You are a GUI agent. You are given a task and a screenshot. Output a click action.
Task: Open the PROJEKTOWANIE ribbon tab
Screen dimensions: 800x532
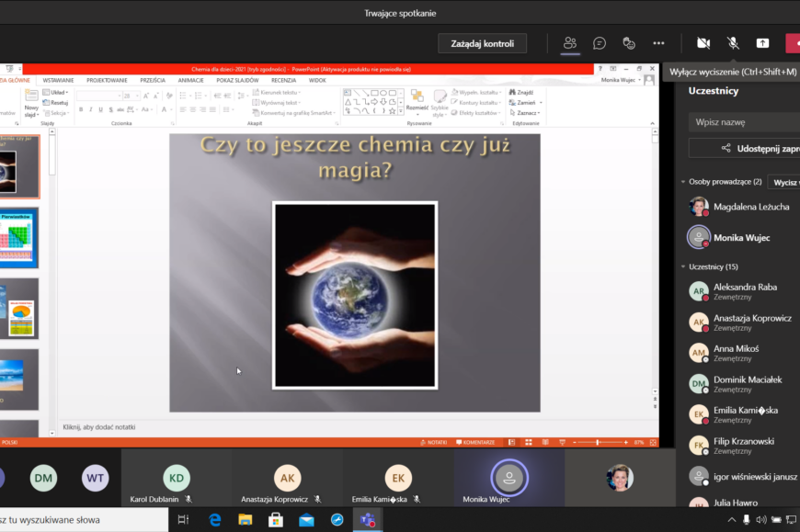tap(107, 80)
